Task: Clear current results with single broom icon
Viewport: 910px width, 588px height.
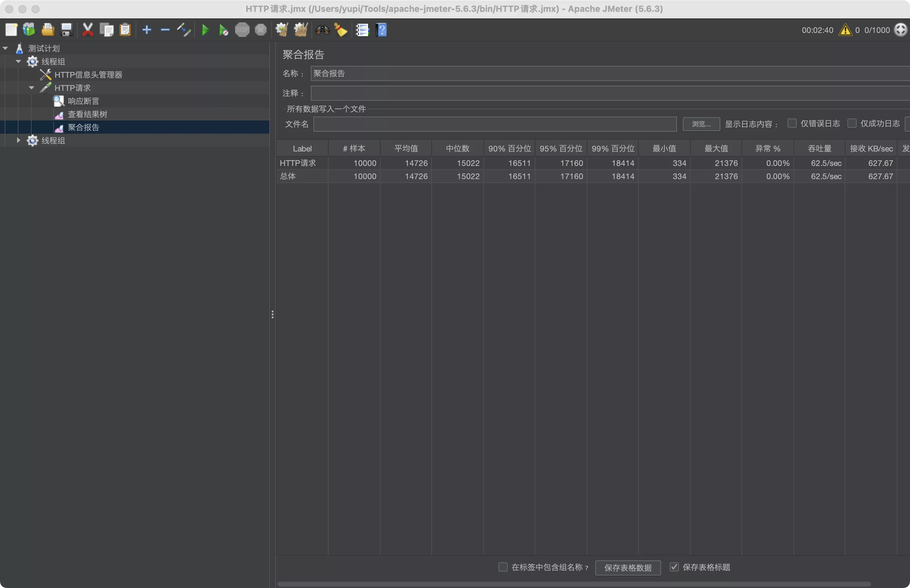Action: tap(282, 29)
